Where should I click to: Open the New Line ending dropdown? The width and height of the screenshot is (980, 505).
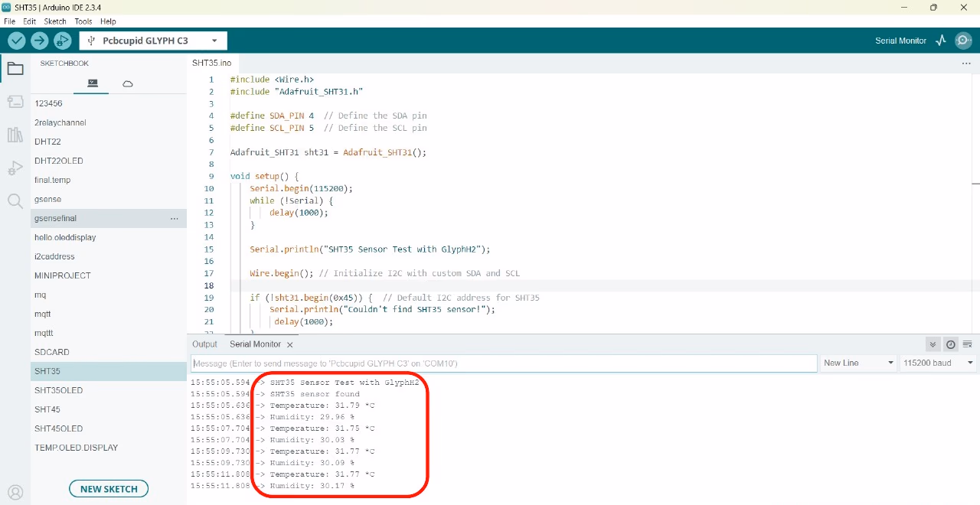point(858,363)
